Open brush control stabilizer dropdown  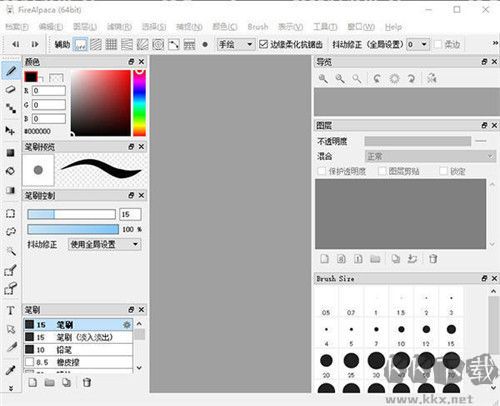pos(104,244)
